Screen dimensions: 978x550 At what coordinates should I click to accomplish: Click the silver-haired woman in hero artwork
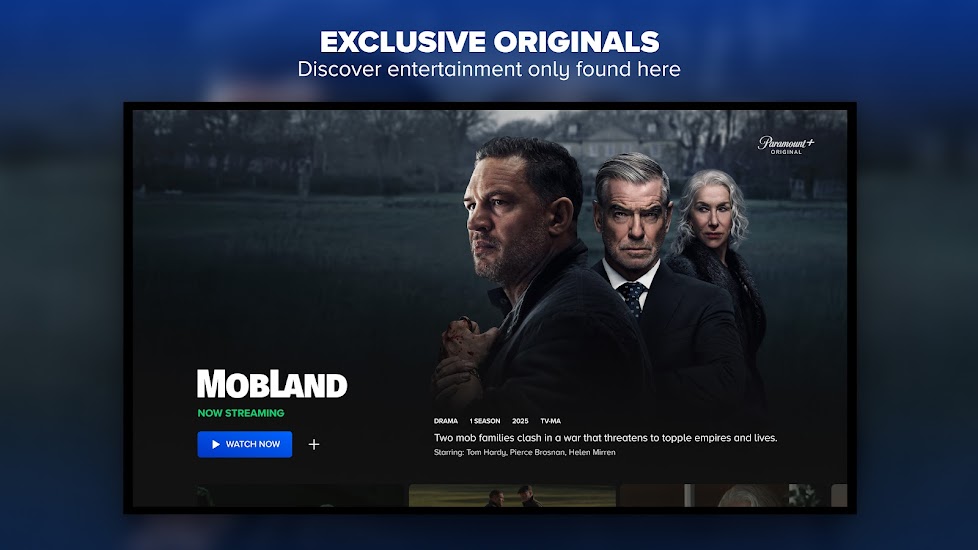coord(717,262)
